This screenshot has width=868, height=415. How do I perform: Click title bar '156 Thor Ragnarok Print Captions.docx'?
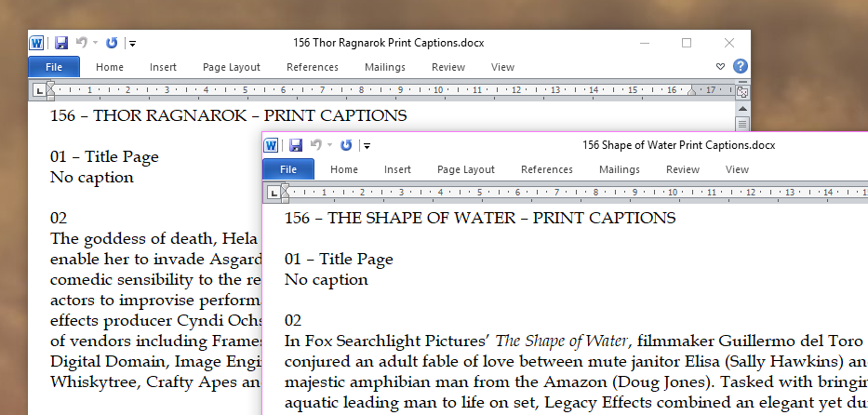point(389,43)
